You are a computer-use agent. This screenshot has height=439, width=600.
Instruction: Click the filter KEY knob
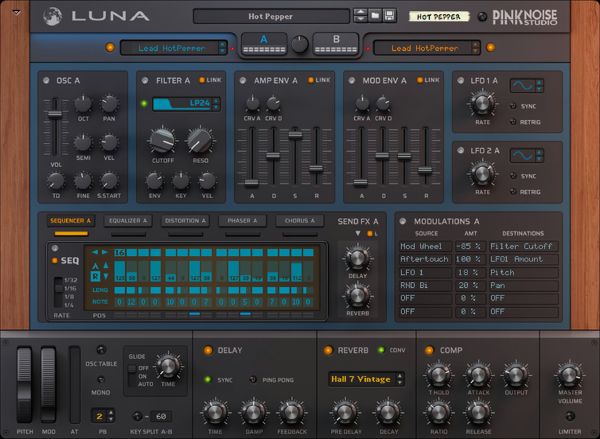pyautogui.click(x=181, y=181)
